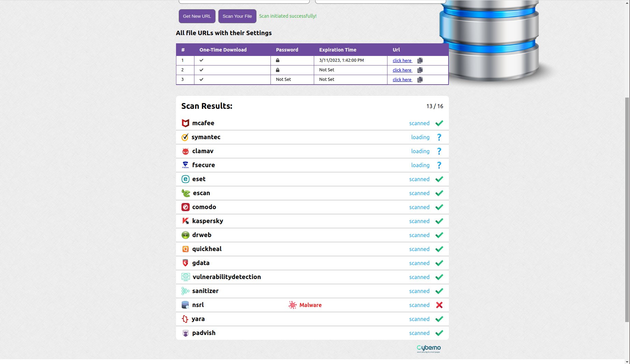Click the one-time download checkmark in row 2
Image resolution: width=630 pixels, height=364 pixels.
click(x=201, y=70)
